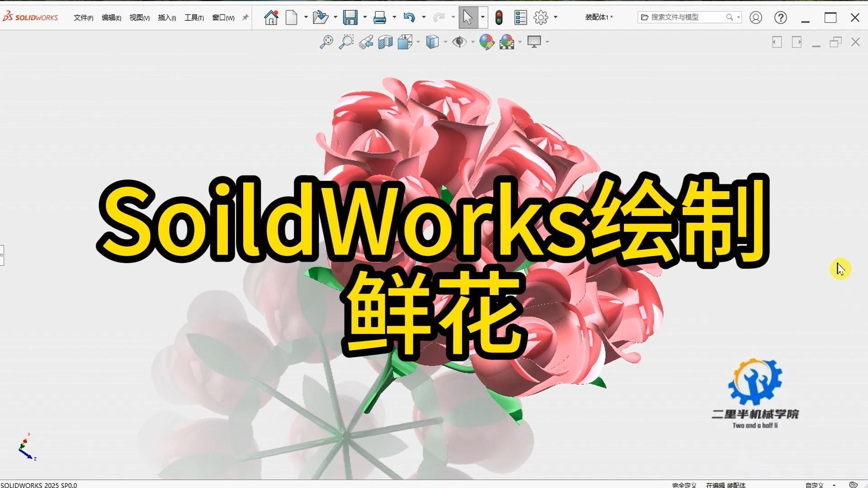Open the user login account icon
The image size is (868, 488).
pos(755,18)
